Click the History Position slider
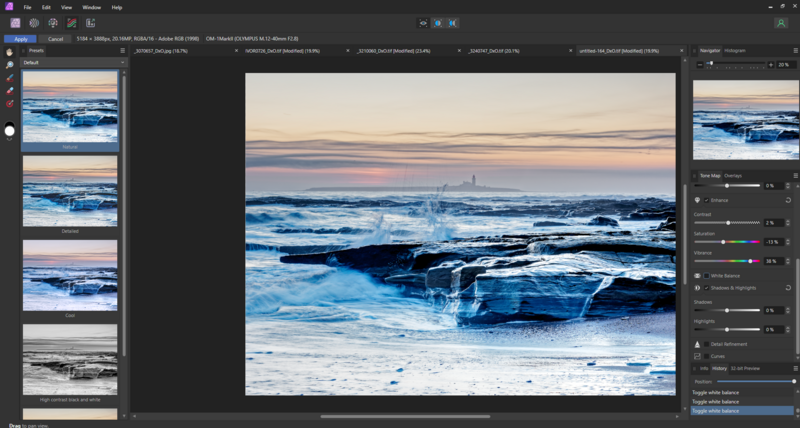Viewport: 800px width, 428px height. pyautogui.click(x=756, y=382)
